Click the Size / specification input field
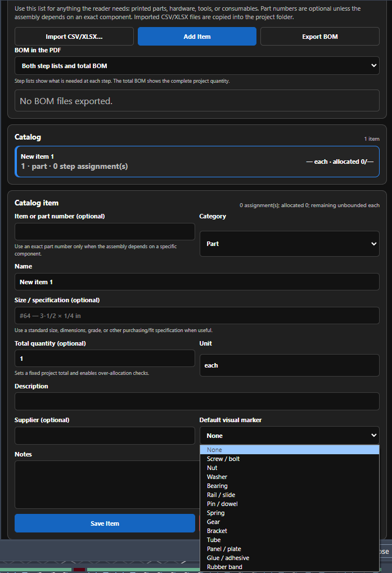The image size is (392, 573). click(197, 316)
